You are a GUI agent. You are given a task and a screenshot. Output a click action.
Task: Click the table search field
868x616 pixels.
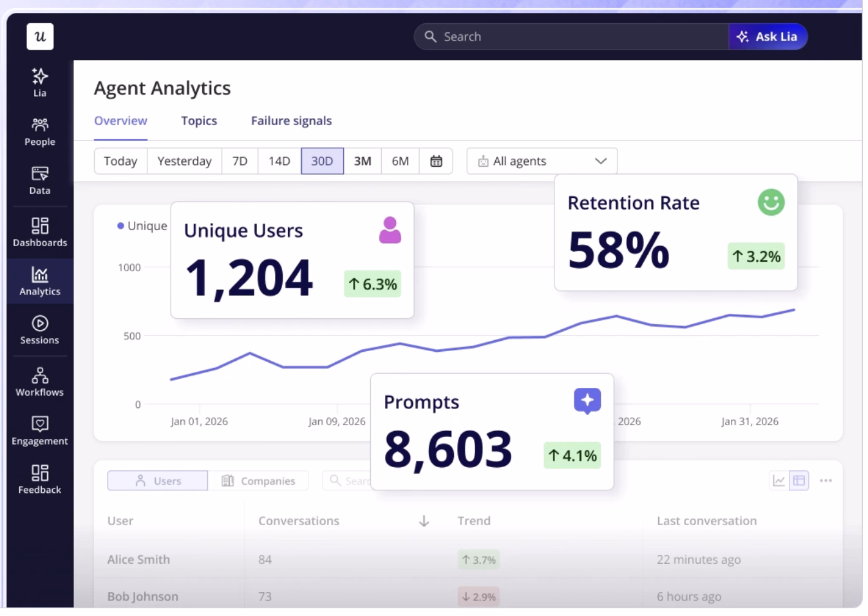(348, 481)
